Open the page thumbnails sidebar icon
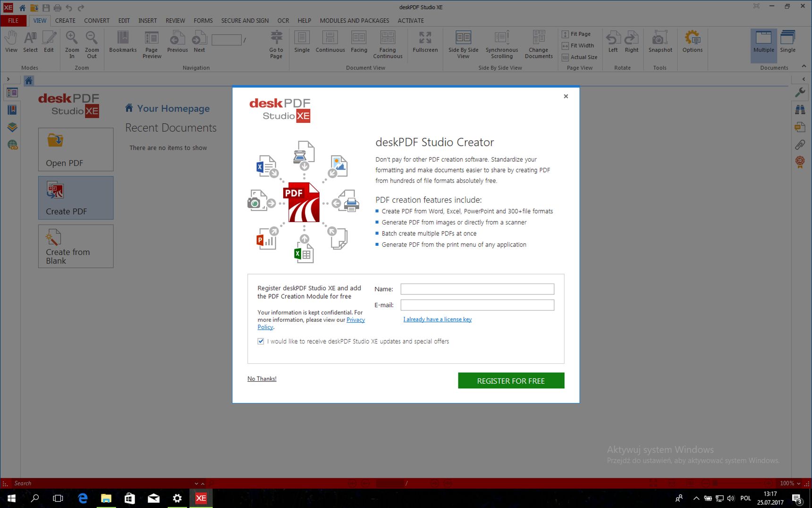The image size is (812, 508). [x=12, y=93]
